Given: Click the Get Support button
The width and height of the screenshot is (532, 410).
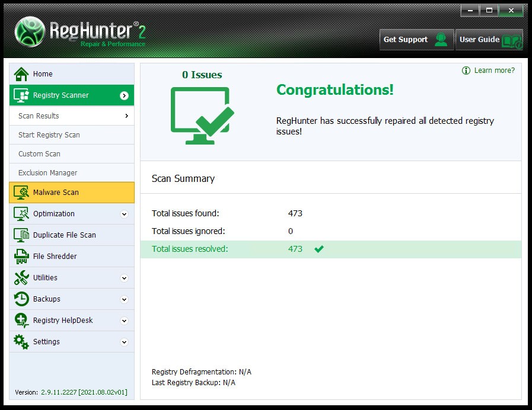Looking at the screenshot, I should [416, 40].
